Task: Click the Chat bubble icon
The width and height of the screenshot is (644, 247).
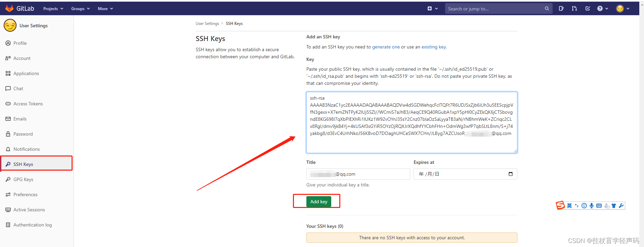Action: pos(8,89)
